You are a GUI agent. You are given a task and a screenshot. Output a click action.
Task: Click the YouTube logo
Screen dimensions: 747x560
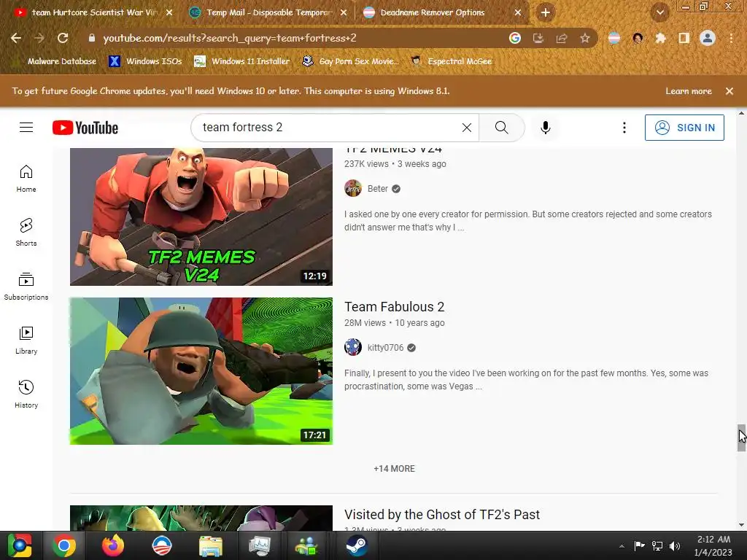pos(85,128)
